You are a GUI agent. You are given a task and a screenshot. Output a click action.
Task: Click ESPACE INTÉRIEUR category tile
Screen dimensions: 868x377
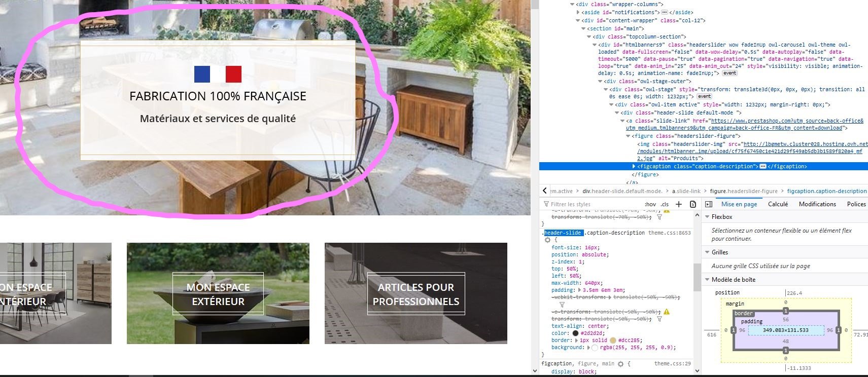tap(56, 293)
